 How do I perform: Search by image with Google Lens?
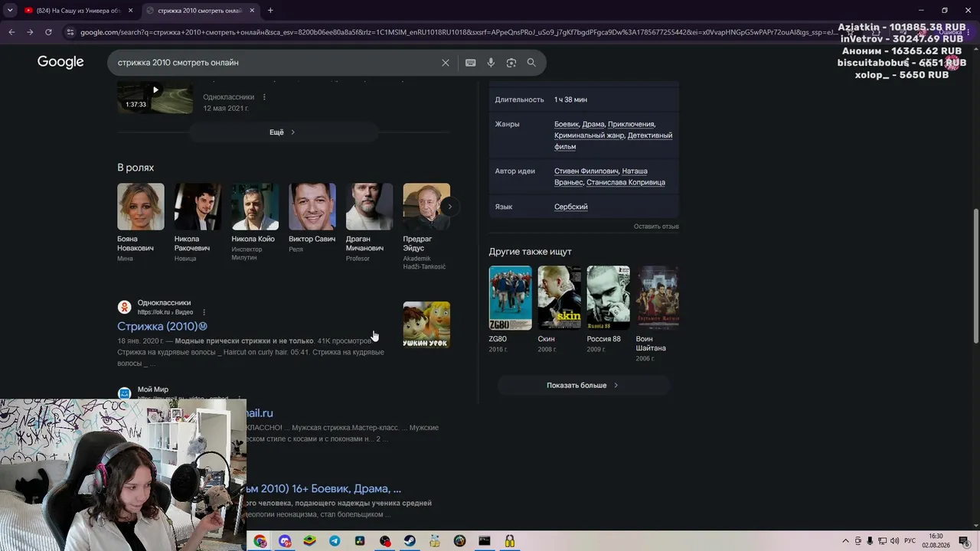511,63
